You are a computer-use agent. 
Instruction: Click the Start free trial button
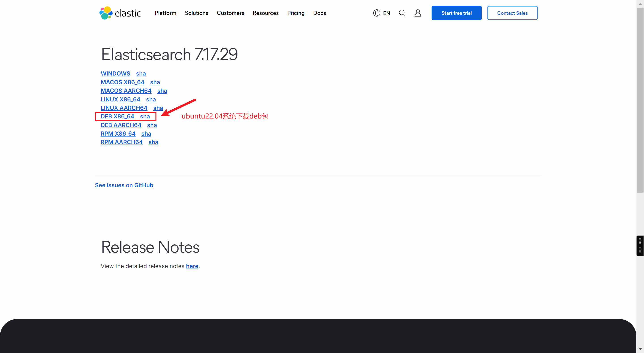coord(456,13)
